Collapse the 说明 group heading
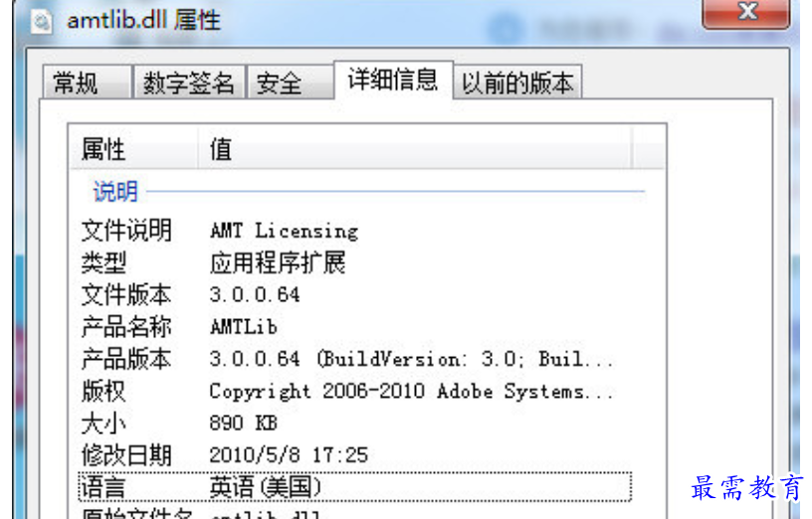This screenshot has height=519, width=812. (115, 192)
